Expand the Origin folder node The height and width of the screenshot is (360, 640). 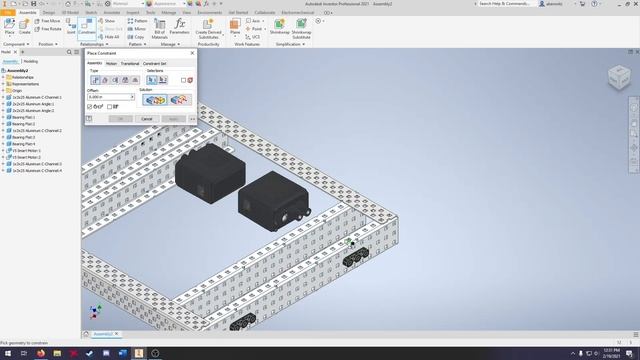point(3,91)
